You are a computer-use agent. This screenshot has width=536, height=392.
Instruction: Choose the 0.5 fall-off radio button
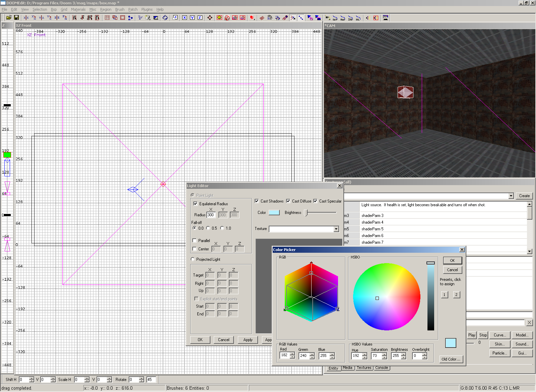pos(208,228)
